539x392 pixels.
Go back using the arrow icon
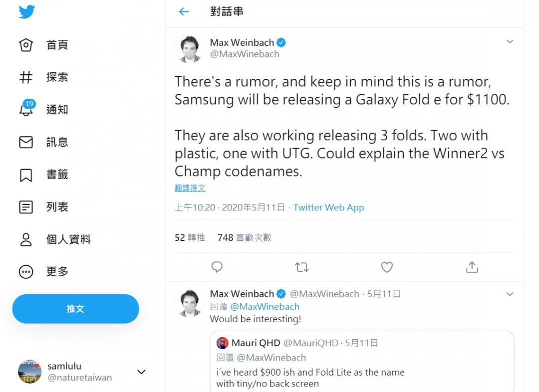click(x=184, y=12)
